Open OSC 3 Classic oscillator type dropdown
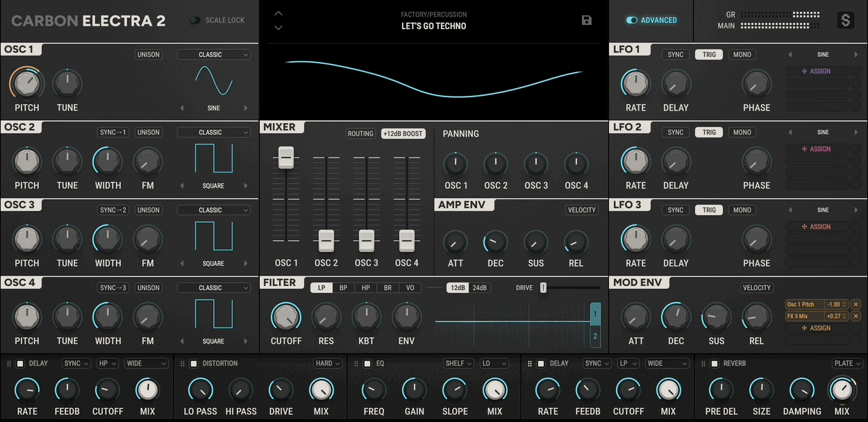This screenshot has height=422, width=868. [x=214, y=210]
